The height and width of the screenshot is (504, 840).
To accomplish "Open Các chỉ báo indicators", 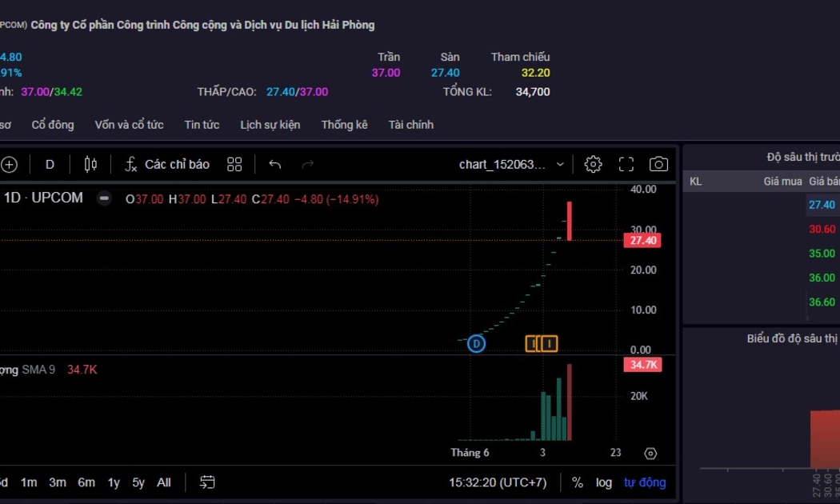I will pos(167,164).
